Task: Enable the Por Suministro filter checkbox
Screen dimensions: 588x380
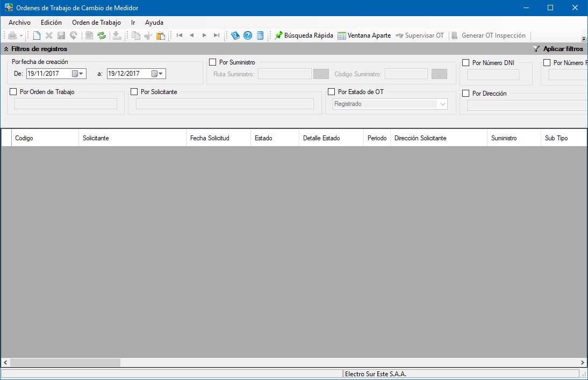Action: pos(213,62)
